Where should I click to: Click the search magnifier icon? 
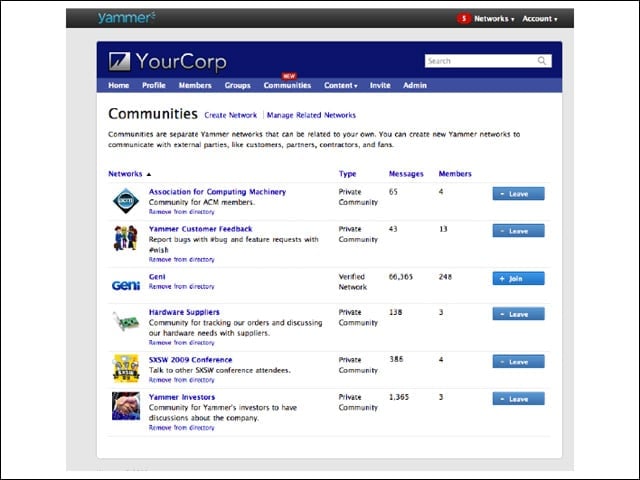[542, 61]
